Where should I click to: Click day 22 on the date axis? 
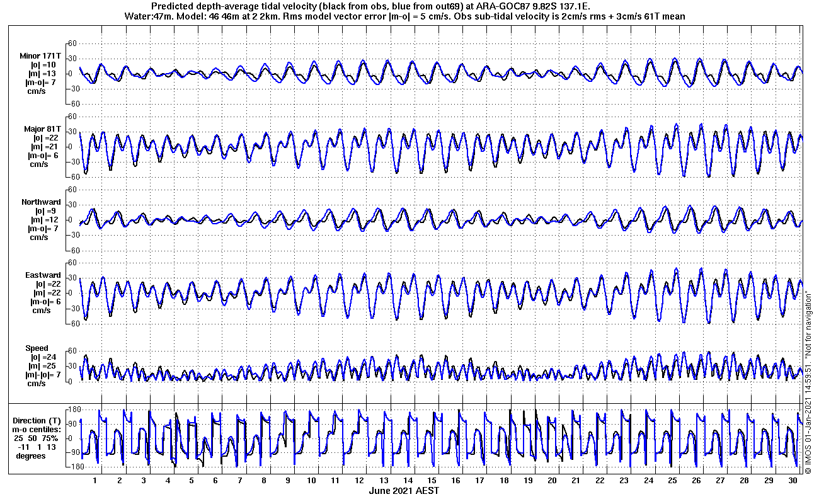[600, 480]
